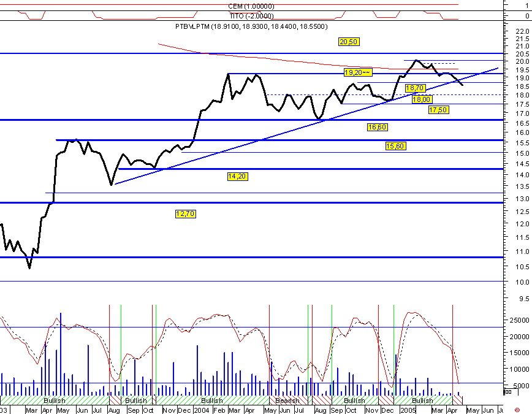Pick the yellow 15,60 support label
Screen dimensions: 532x414
(395, 146)
